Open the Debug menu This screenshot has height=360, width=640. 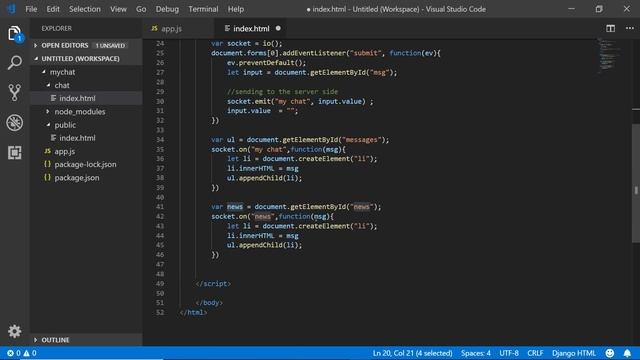coord(167,9)
